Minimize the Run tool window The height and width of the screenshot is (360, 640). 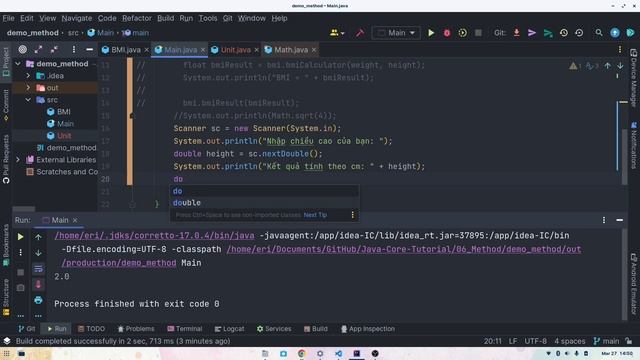(620, 220)
